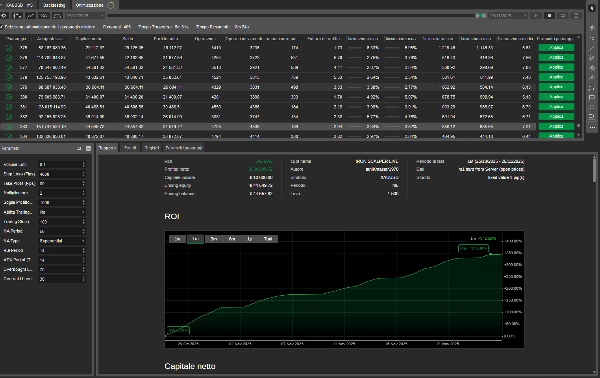Switch to the Backtesting tab
Viewport: 600px width, 378px height.
click(54, 5)
